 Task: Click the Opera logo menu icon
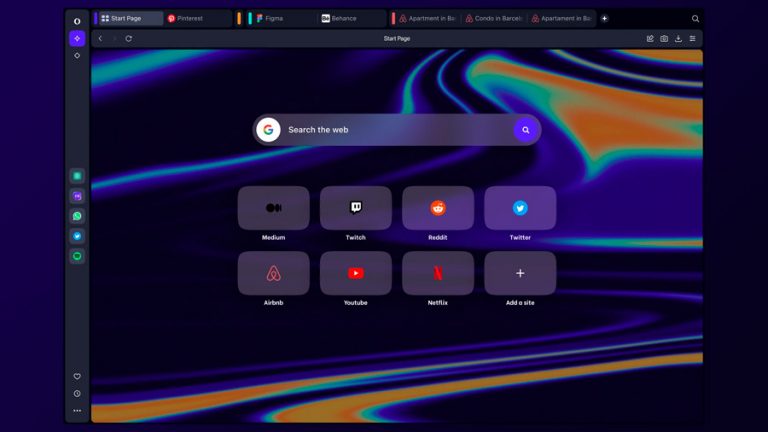pyautogui.click(x=77, y=21)
